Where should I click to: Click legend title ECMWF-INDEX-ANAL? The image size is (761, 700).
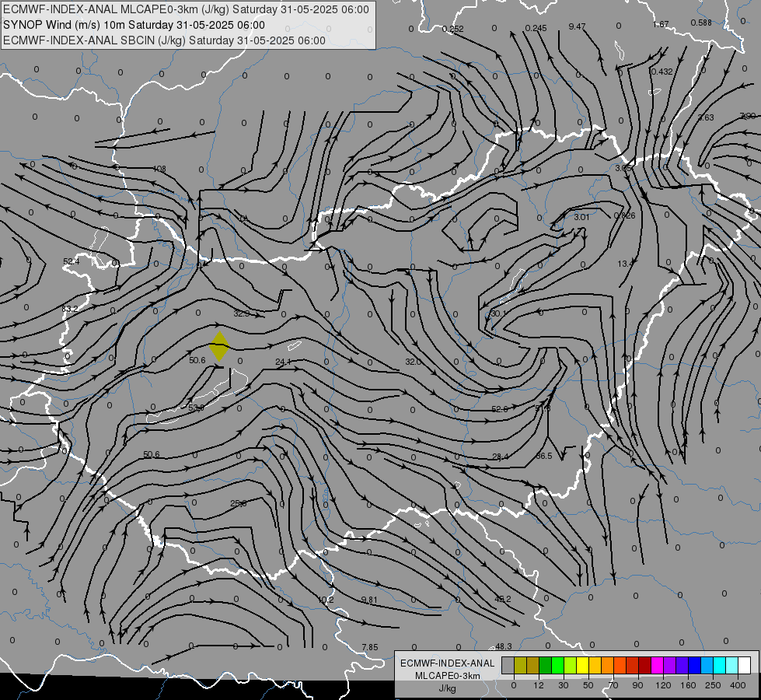coord(448,663)
